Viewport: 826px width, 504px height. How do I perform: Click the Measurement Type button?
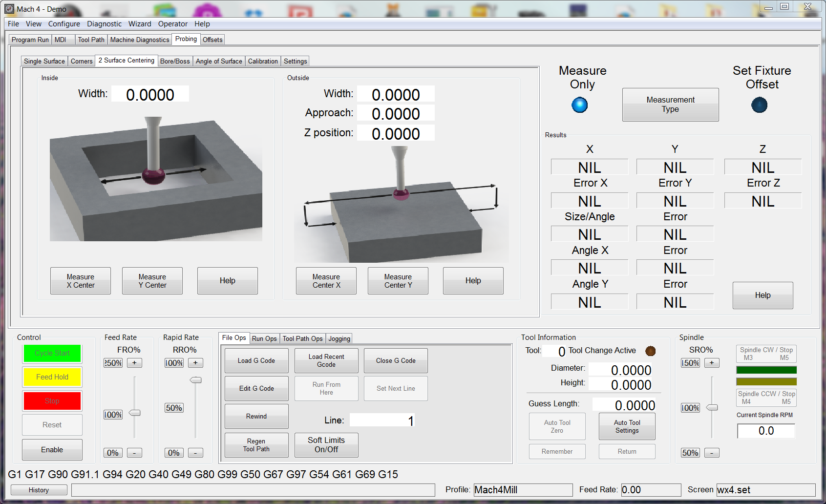point(670,105)
